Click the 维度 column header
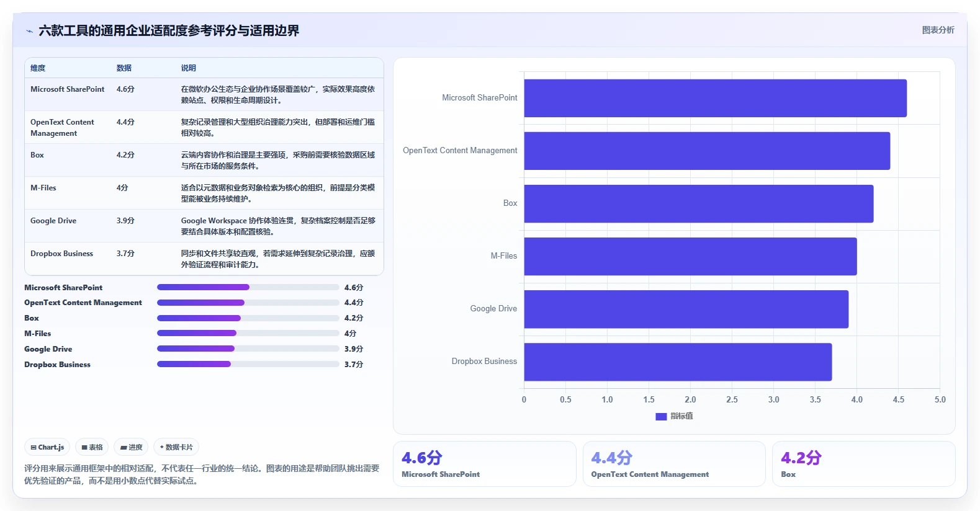Image resolution: width=980 pixels, height=511 pixels. click(x=38, y=68)
